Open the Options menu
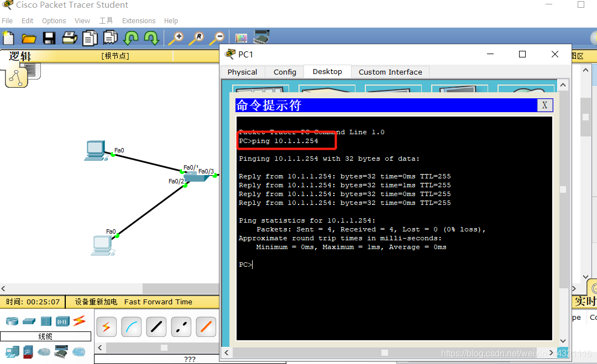Image resolution: width=597 pixels, height=364 pixels. click(x=54, y=20)
